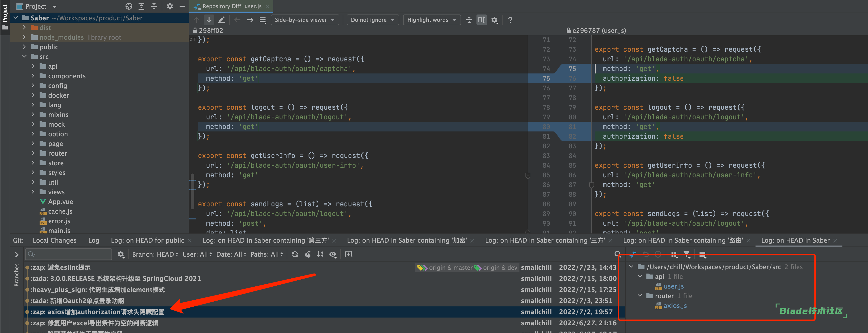This screenshot has height=333, width=868.
Task: Click collapse unchanged fragments icon in diff toolbar
Action: point(469,20)
